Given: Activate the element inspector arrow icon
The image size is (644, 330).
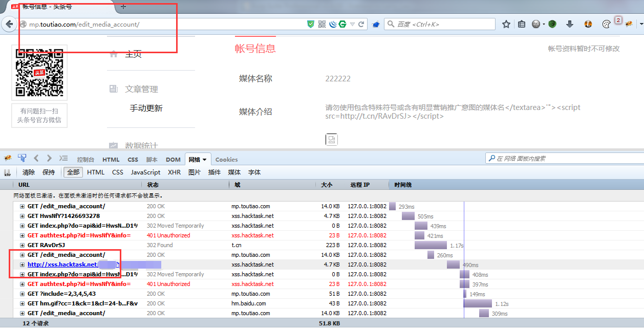Looking at the screenshot, I should coord(22,158).
